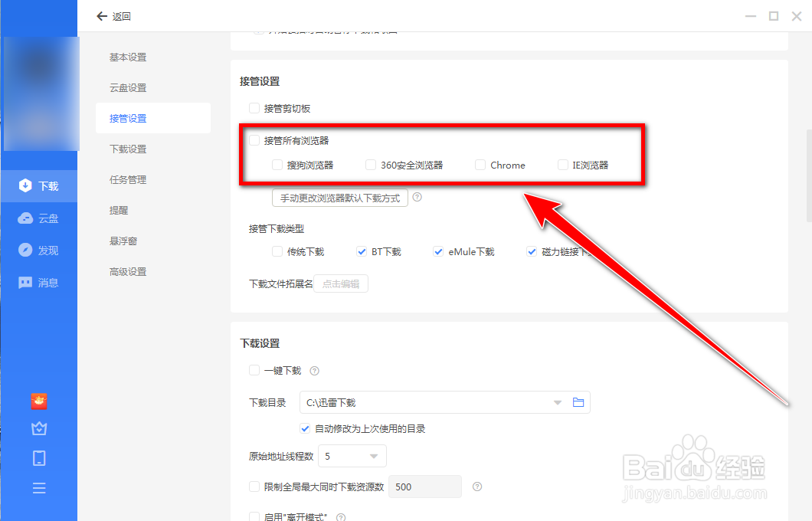Enable 限制全局最大同时下载资源数 checkbox
This screenshot has width=812, height=521.
(254, 487)
